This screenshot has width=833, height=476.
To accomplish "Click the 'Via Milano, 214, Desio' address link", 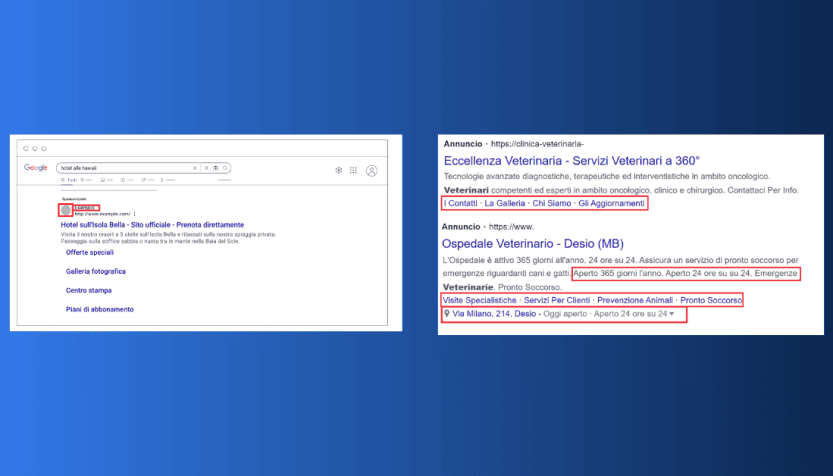I will click(495, 314).
